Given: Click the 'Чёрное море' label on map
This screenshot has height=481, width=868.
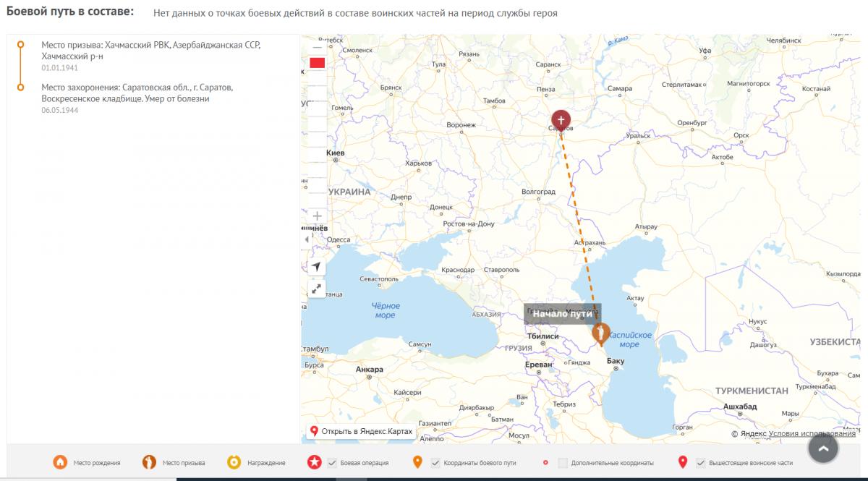Looking at the screenshot, I should 386,310.
